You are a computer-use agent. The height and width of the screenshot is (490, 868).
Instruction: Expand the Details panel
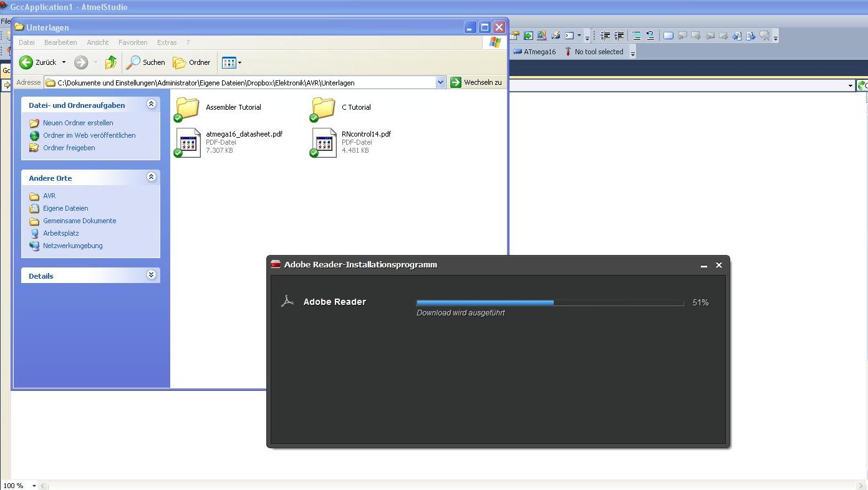click(151, 275)
